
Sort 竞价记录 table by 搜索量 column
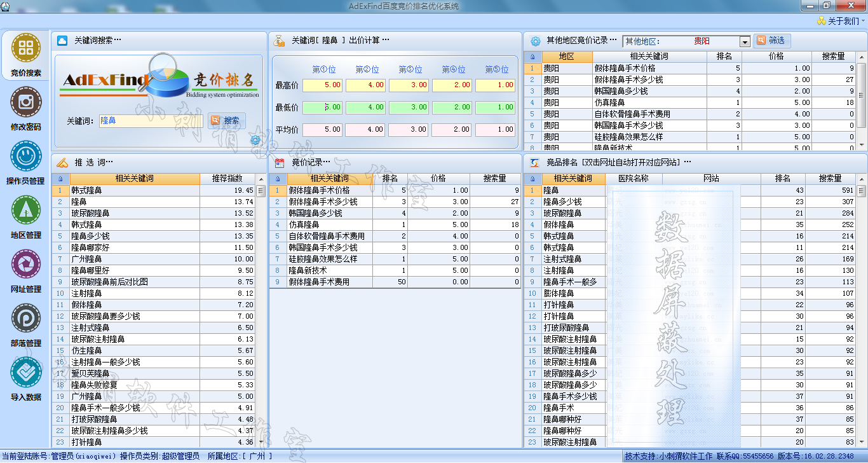[494, 179]
